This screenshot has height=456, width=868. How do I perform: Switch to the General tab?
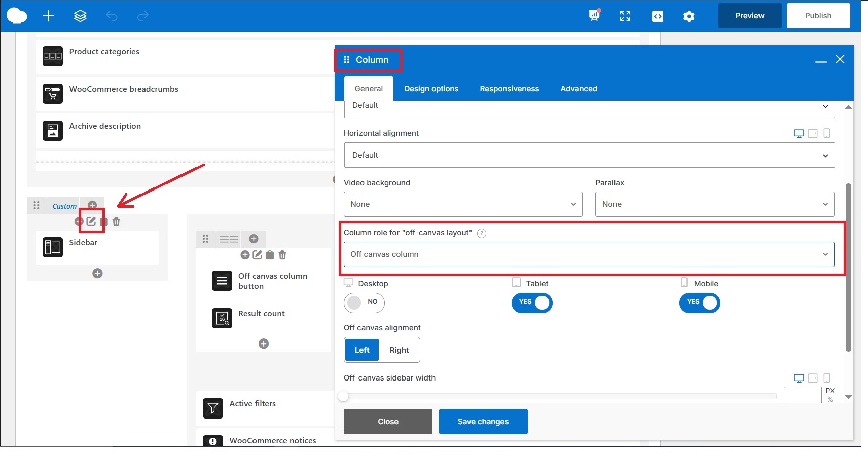coord(369,89)
